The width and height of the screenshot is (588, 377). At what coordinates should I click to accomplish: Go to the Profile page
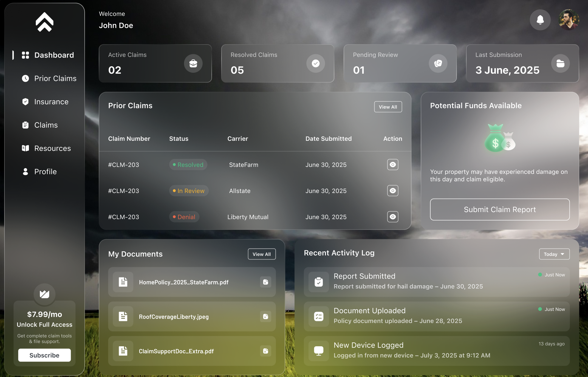45,171
